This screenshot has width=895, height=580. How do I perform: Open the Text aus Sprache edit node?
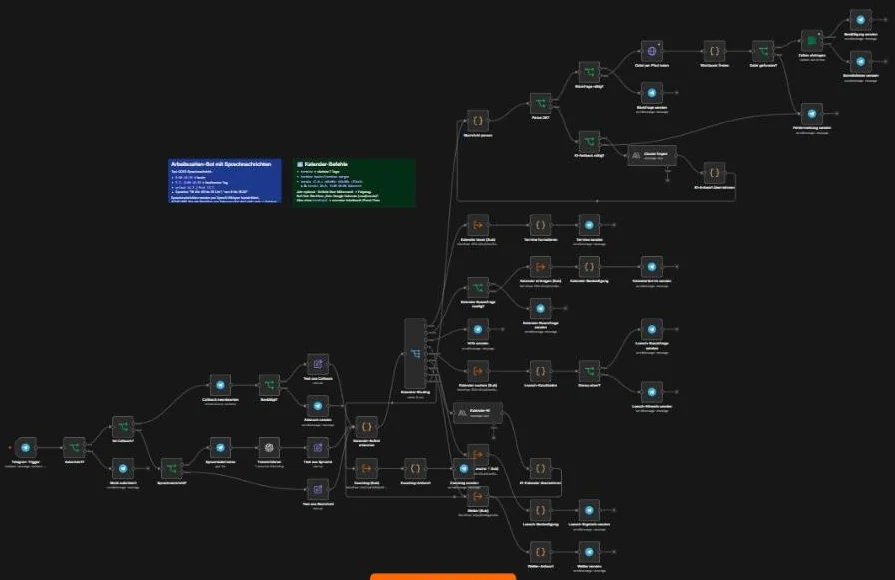[318, 448]
